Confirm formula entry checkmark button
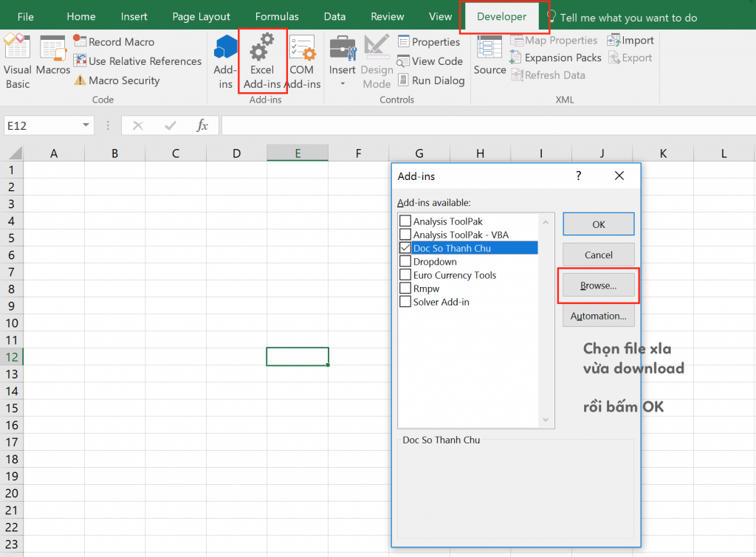The image size is (756, 557). point(171,125)
